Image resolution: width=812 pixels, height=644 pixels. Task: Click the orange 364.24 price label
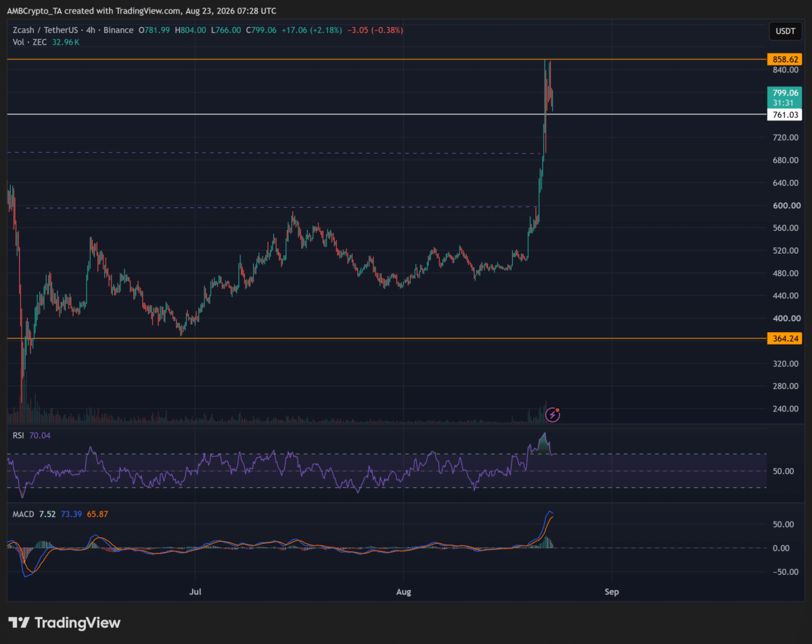(x=785, y=339)
